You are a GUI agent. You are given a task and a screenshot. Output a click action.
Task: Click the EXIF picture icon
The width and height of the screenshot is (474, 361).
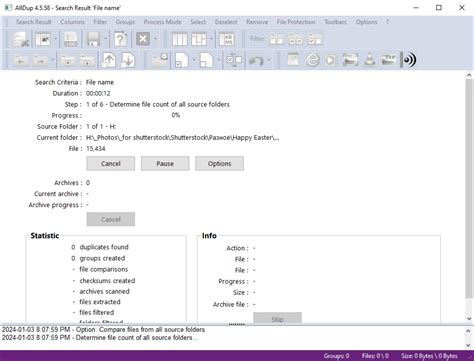click(389, 60)
